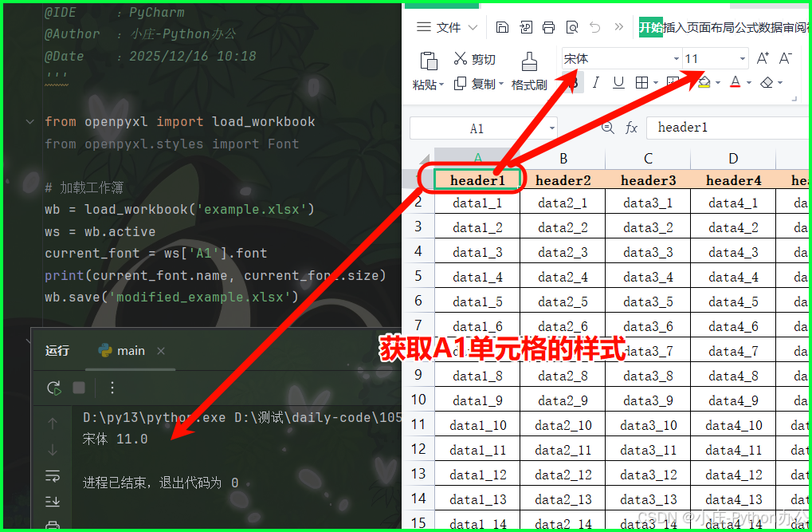Toggle italic formatting
Viewport: 812px width, 532px height.
[596, 82]
